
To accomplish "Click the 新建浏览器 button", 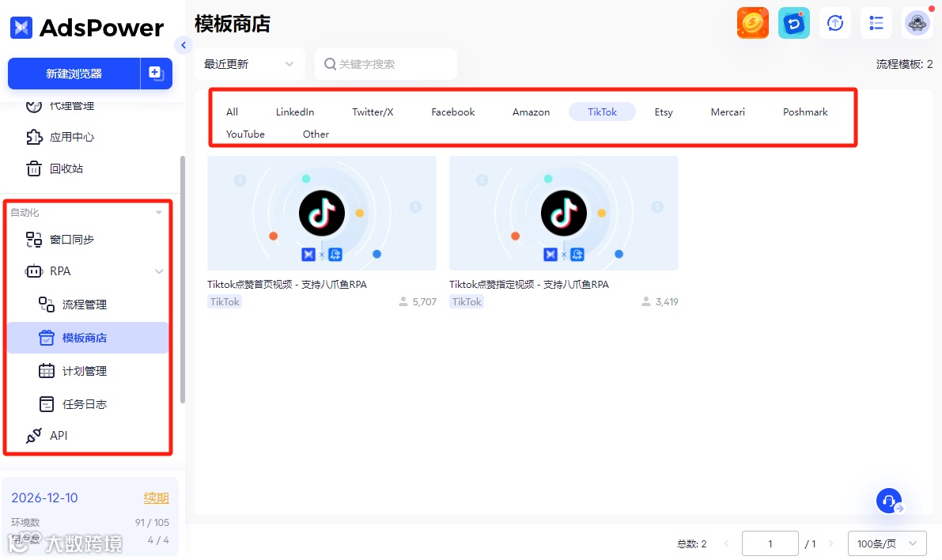I will (x=74, y=74).
